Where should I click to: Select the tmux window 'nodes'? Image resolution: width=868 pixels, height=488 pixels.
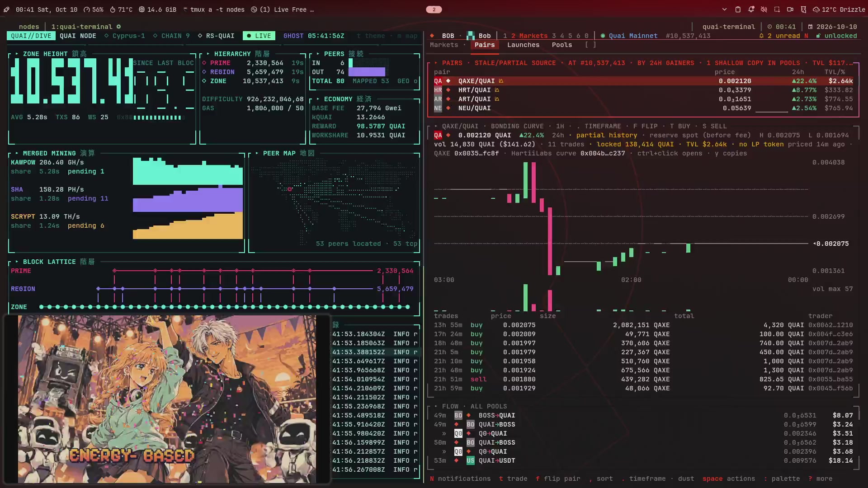tap(29, 27)
